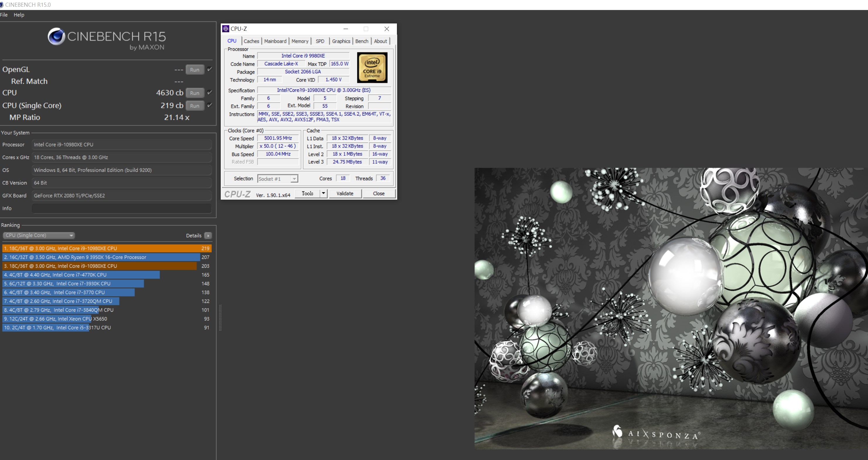
Task: Click the rendered Cinebench scene image
Action: coord(671,308)
